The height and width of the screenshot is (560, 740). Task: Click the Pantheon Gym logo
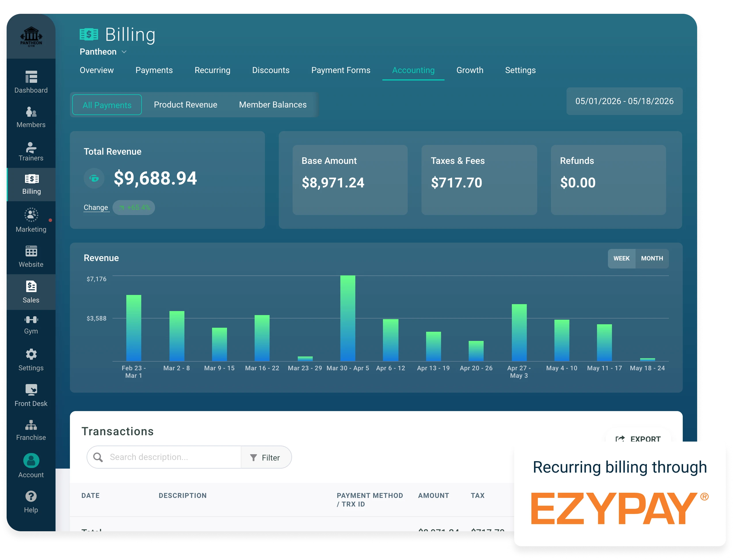pyautogui.click(x=31, y=37)
